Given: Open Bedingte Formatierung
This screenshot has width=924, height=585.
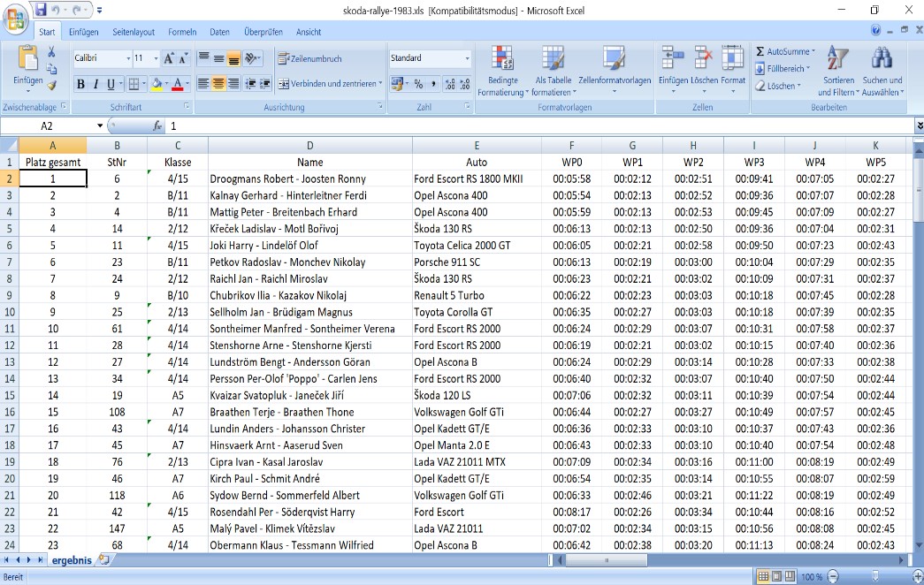Looking at the screenshot, I should pyautogui.click(x=502, y=71).
